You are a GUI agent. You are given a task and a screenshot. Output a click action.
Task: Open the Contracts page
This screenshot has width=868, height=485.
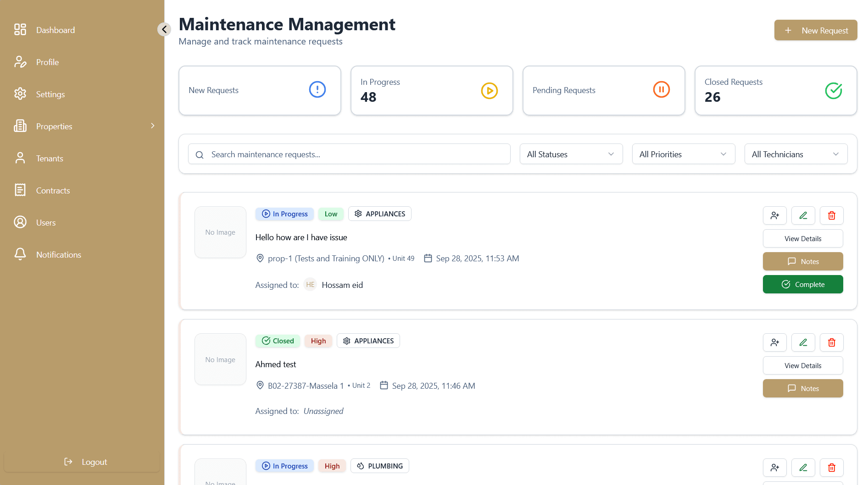pyautogui.click(x=53, y=191)
